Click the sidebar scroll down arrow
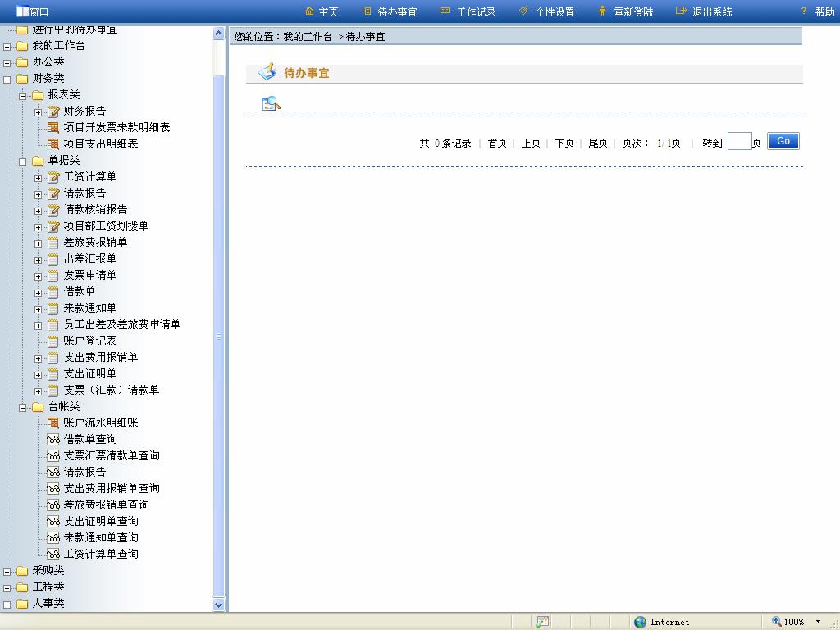 click(218, 605)
